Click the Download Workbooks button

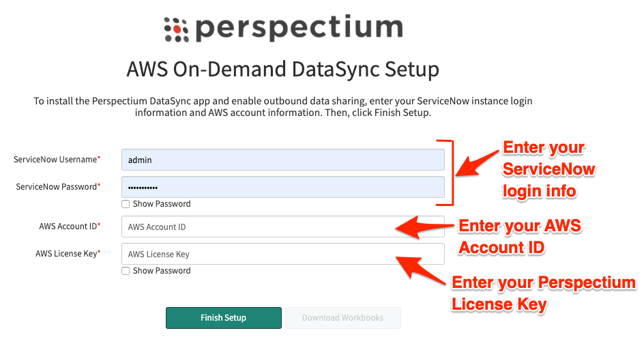(x=343, y=318)
